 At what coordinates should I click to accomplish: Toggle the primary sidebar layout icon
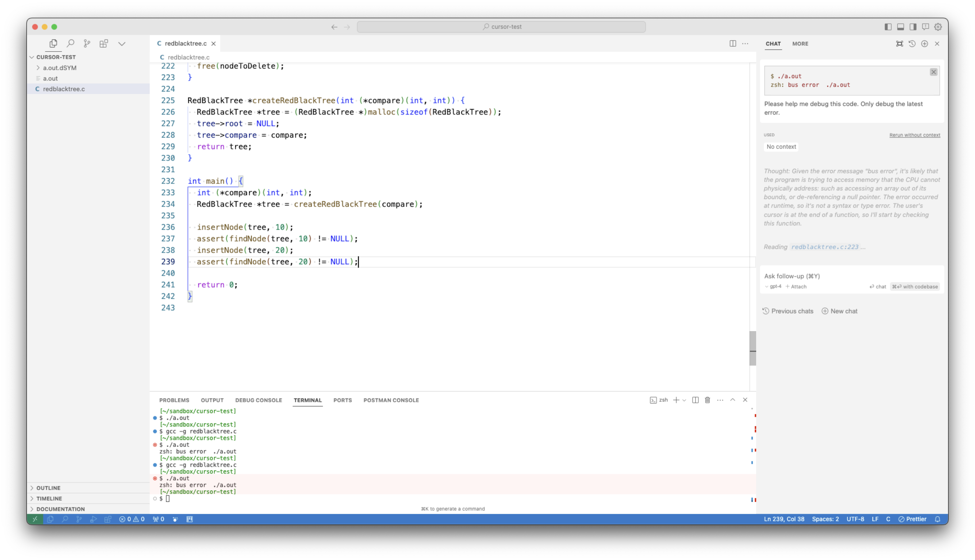[x=888, y=27]
